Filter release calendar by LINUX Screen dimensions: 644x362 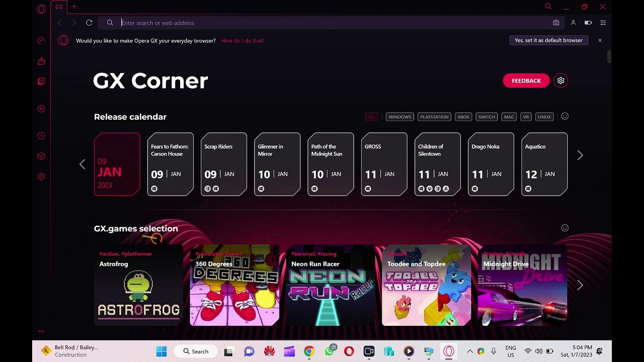tap(544, 117)
